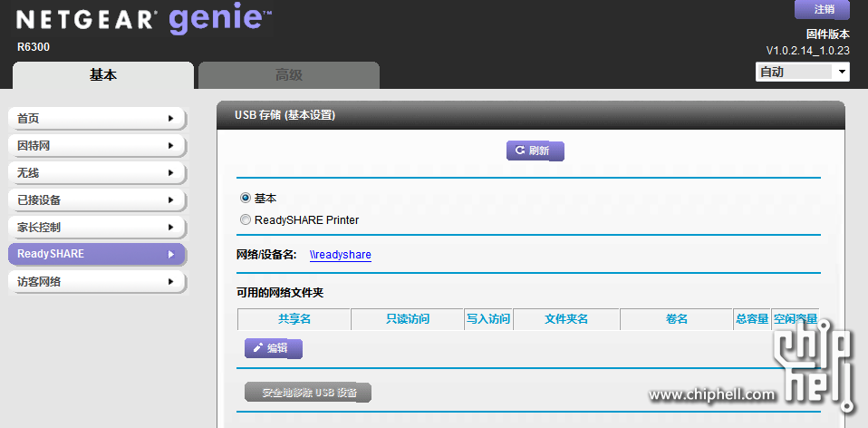Viewport: 868px width, 428px height.
Task: Click the 固件版本 label
Action: 827,34
